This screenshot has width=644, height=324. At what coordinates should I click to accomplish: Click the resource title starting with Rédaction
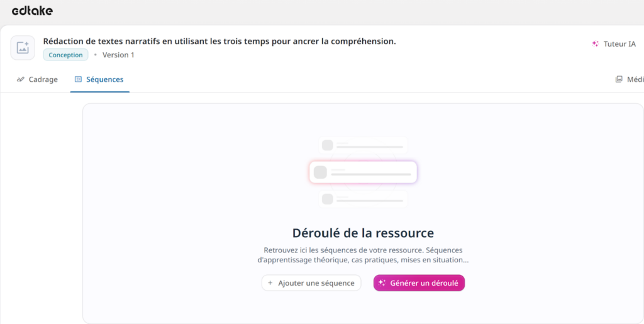(219, 42)
